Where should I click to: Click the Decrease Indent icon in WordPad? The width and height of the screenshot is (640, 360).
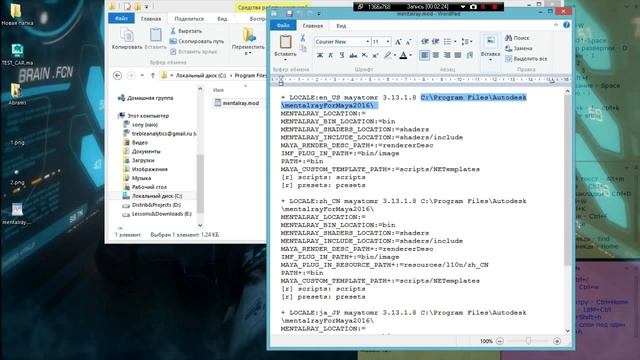pos(425,42)
